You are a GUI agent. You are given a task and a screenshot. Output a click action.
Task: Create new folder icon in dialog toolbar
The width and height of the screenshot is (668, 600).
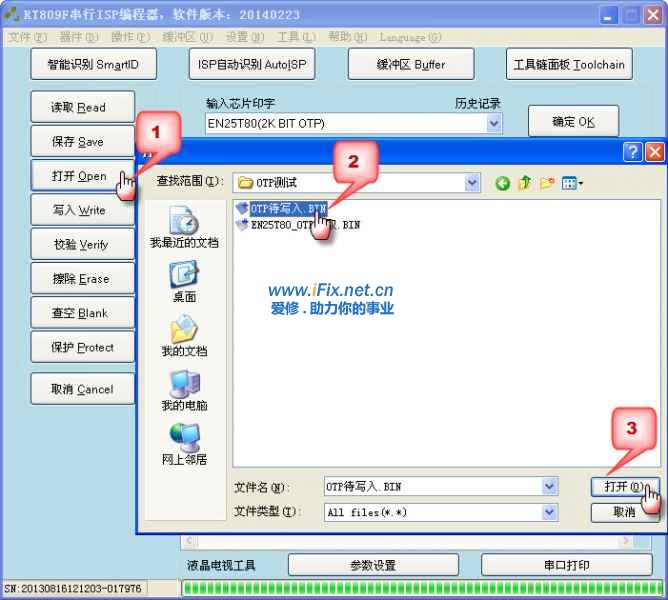click(546, 183)
